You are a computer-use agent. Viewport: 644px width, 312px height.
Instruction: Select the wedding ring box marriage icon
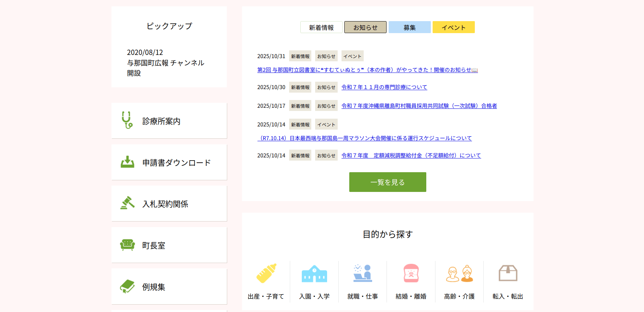(x=411, y=273)
